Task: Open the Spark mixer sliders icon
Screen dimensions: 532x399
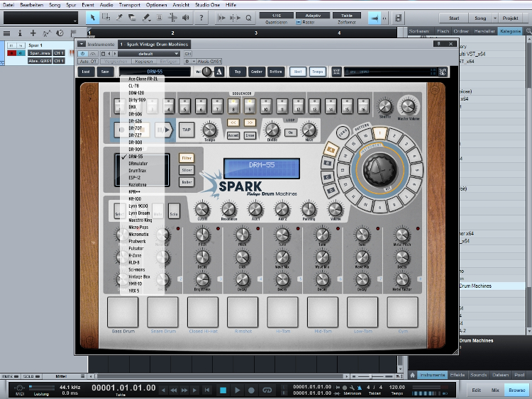Action: [336, 72]
